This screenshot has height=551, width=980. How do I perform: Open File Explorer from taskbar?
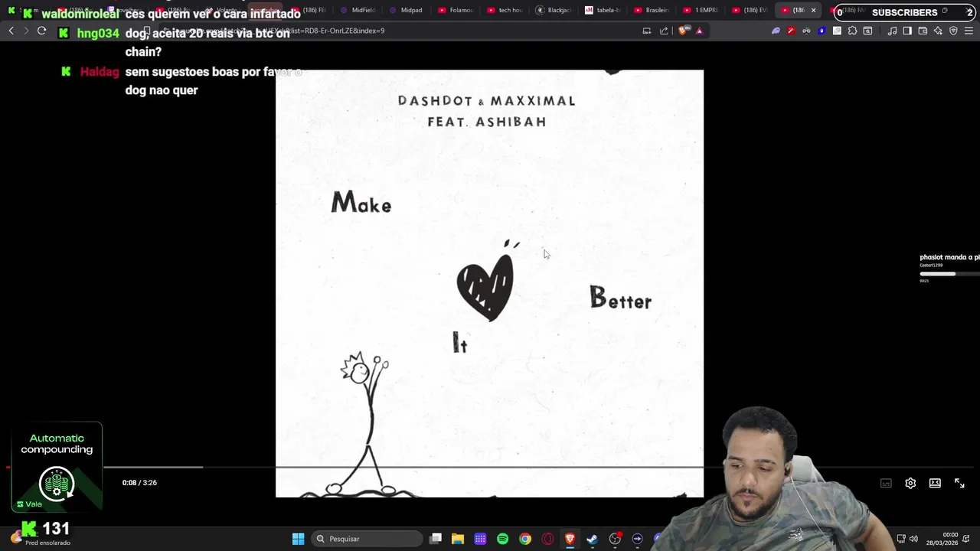coord(458,539)
